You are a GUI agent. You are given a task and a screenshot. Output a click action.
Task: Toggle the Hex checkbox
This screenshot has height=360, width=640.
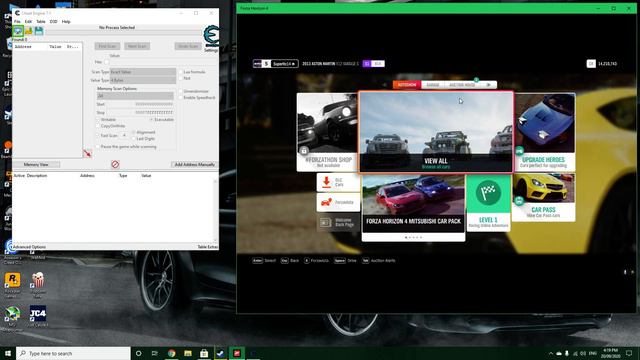(107, 62)
